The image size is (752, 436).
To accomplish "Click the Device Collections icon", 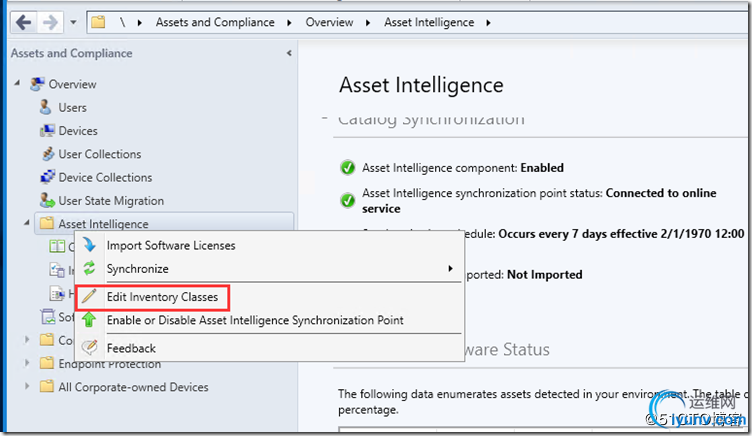I will click(x=46, y=177).
